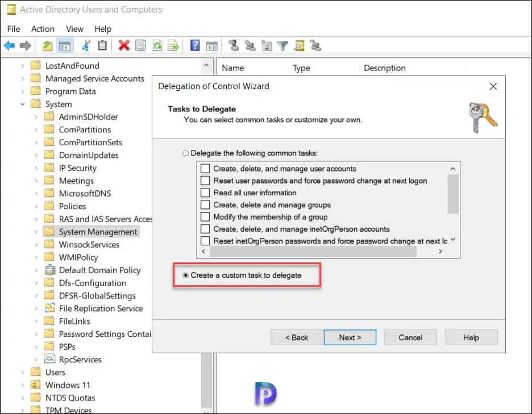Select the File Replication Service item
Image resolution: width=532 pixels, height=414 pixels.
(x=101, y=308)
